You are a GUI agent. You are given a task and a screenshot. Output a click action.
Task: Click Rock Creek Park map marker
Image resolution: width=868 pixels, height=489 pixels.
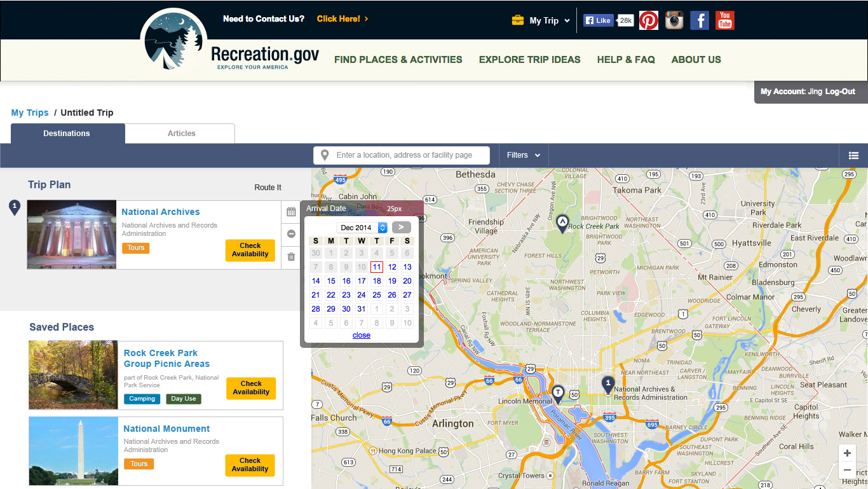click(562, 223)
